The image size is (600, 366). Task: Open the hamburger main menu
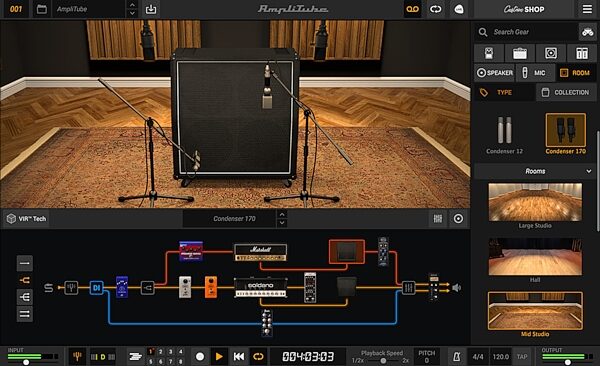click(x=587, y=9)
